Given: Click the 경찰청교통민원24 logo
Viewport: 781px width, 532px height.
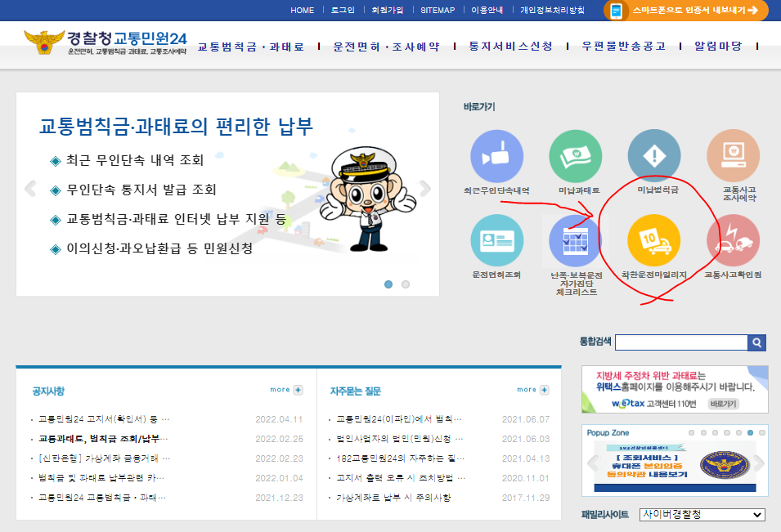Looking at the screenshot, I should tap(105, 42).
